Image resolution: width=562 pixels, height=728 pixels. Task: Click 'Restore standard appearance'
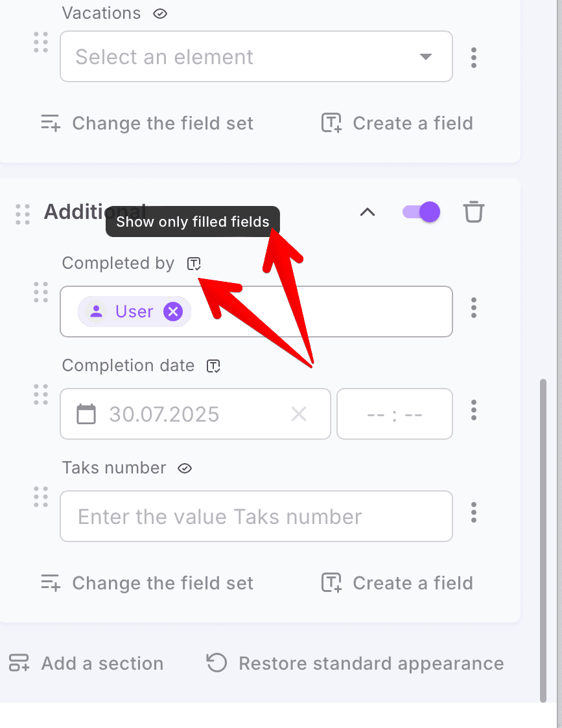pos(355,663)
